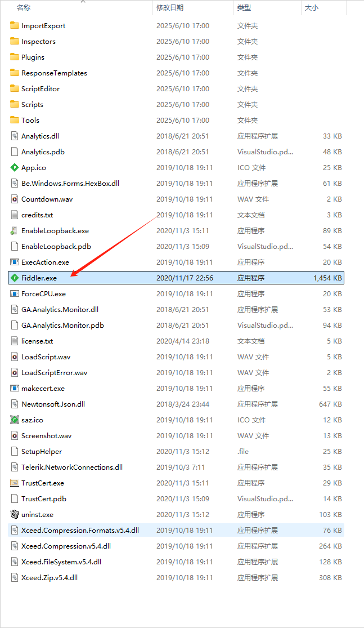The image size is (364, 628).
Task: Click the 103 KB size of uninst.exe
Action: click(330, 515)
